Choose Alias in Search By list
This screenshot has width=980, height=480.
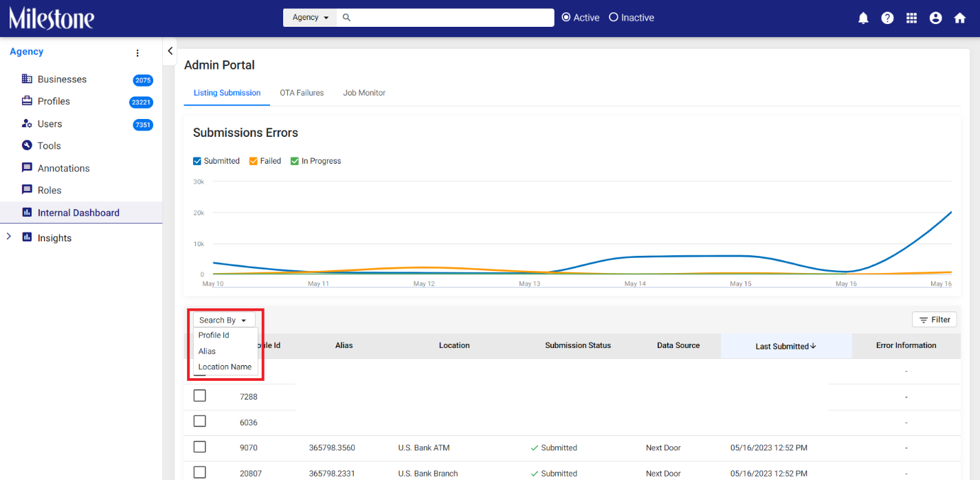pos(225,351)
